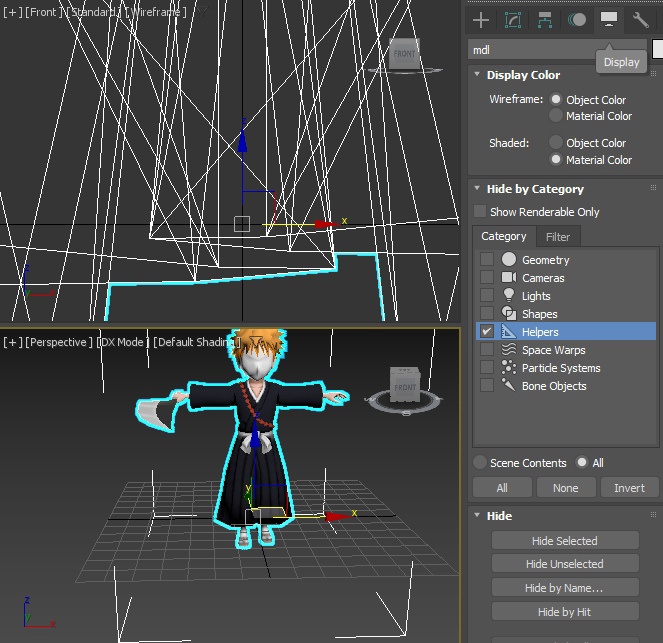Click the Bone Objects icon
This screenshot has width=663, height=643.
pos(509,385)
